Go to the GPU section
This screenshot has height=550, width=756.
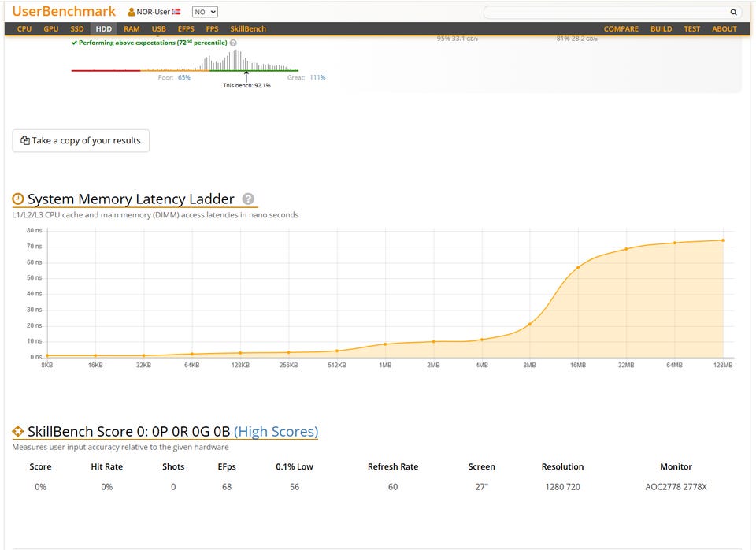50,29
